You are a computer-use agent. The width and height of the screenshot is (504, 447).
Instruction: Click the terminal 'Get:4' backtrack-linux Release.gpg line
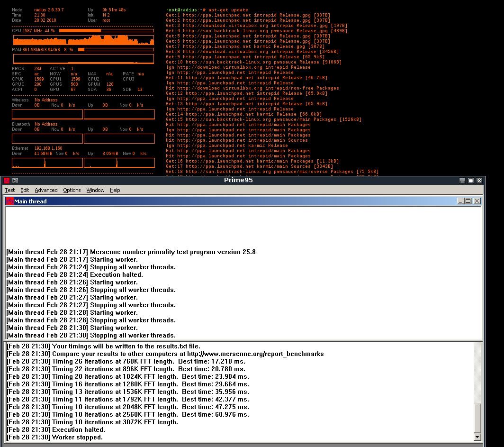click(257, 31)
